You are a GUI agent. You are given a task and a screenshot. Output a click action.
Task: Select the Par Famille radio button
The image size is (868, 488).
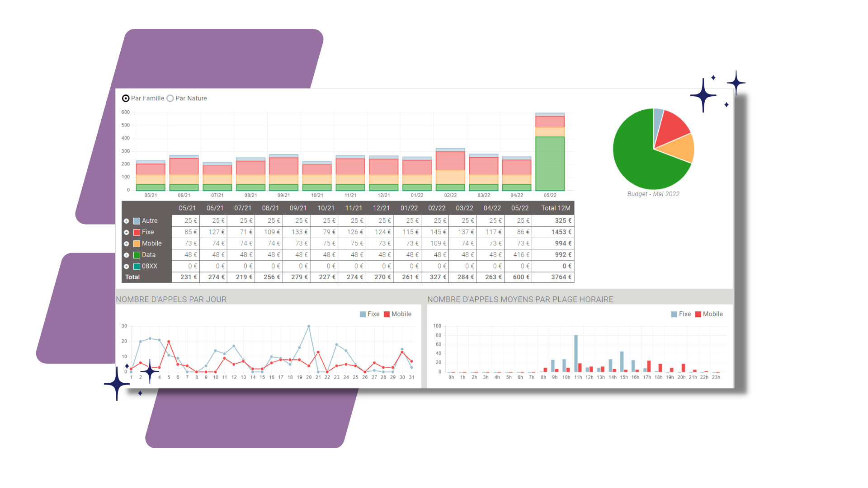click(x=126, y=98)
